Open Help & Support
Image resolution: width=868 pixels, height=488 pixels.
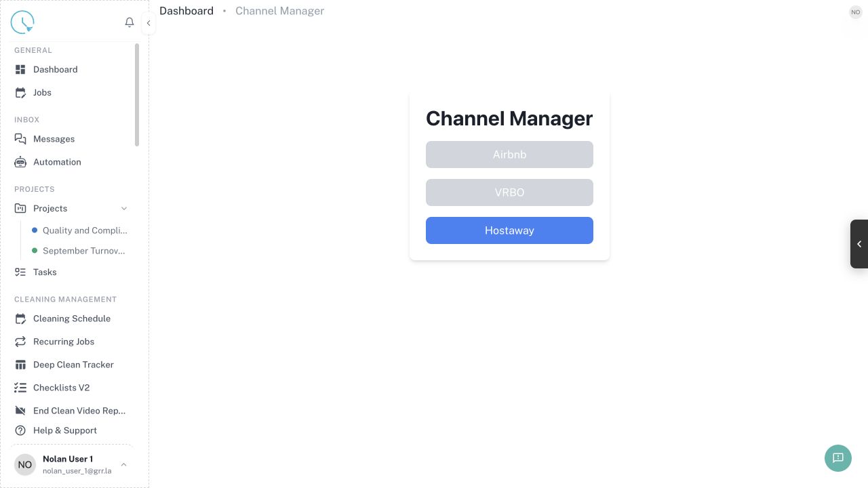65,430
